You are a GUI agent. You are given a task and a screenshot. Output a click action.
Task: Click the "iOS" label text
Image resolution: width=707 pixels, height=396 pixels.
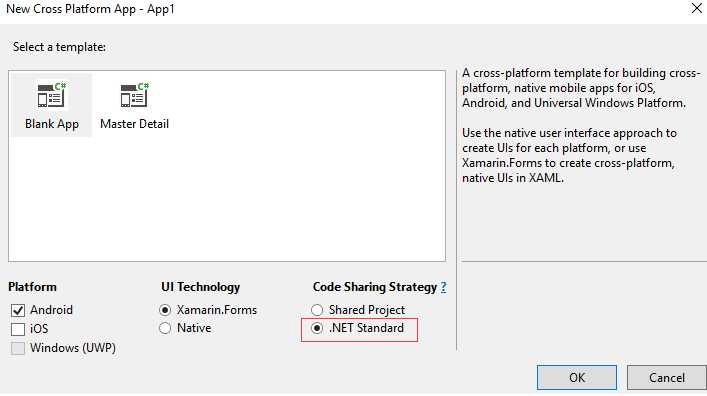point(39,329)
